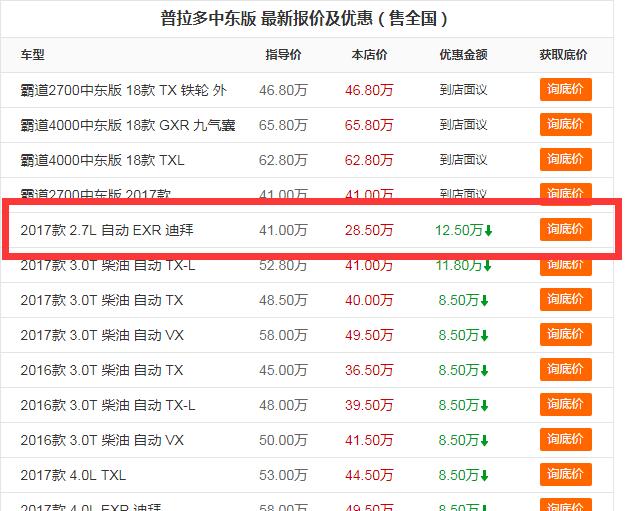
Task: Click the 获取底价 column header
Action: pyautogui.click(x=563, y=55)
